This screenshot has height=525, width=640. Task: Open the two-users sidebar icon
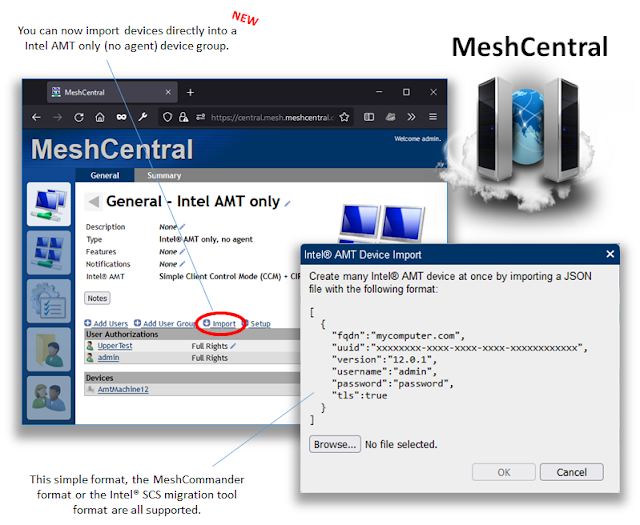[x=49, y=398]
